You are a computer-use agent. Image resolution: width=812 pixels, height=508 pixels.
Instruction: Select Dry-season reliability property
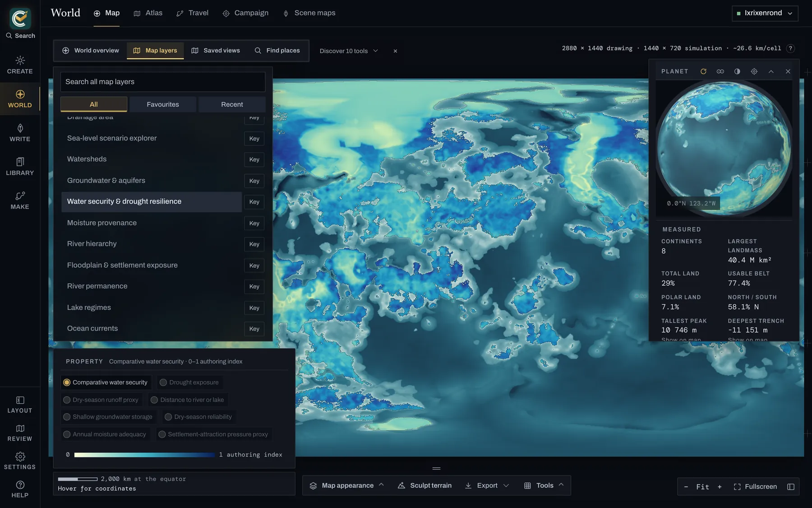[x=198, y=417]
